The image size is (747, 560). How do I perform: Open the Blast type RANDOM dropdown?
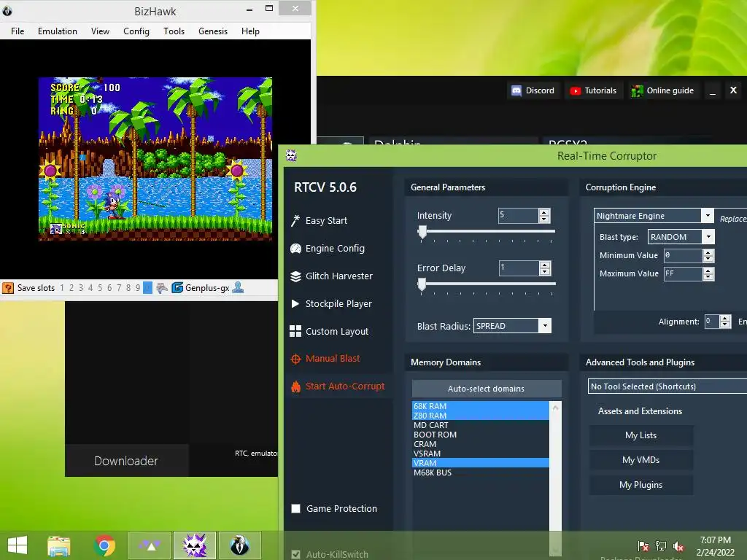[708, 237]
